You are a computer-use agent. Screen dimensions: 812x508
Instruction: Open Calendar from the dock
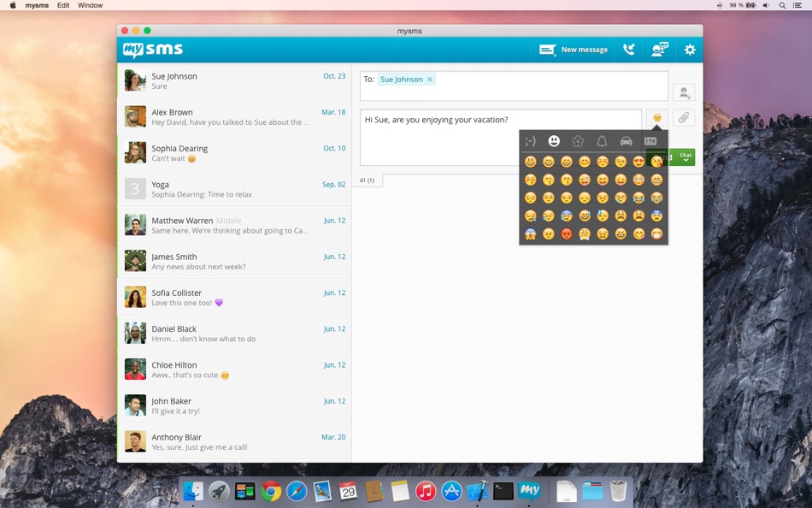[348, 491]
